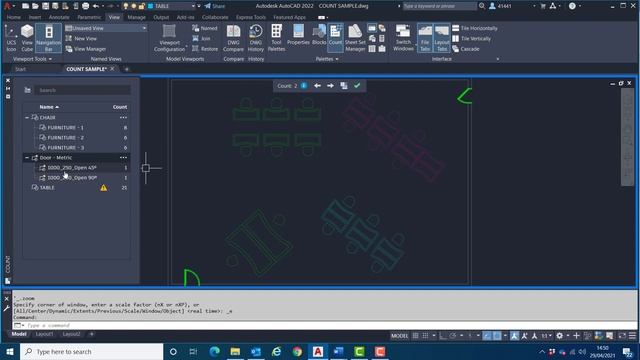The width and height of the screenshot is (640, 360).
Task: Click Named viewports button
Action: coord(204,28)
